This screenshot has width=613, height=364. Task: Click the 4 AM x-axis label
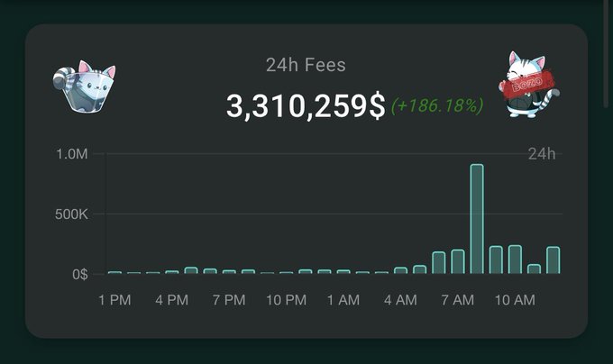[x=401, y=300]
